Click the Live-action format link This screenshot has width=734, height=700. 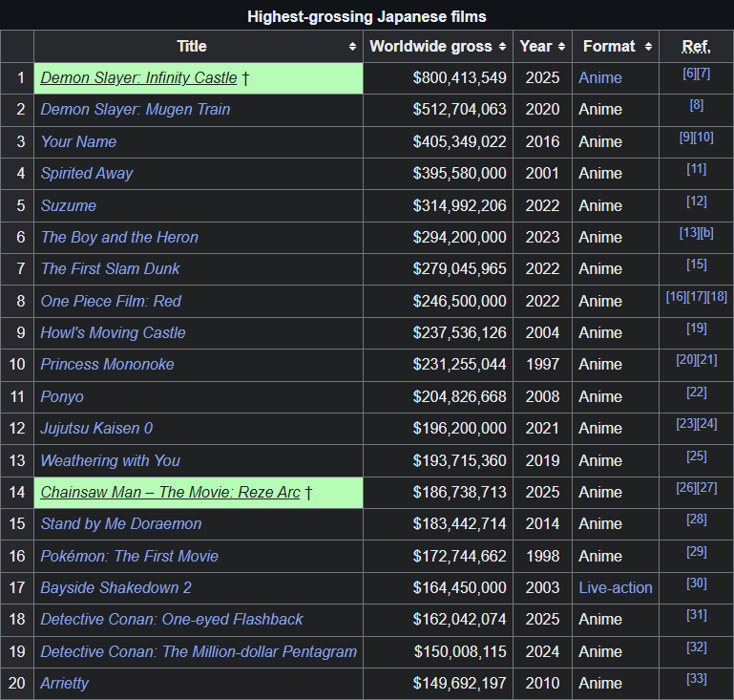click(x=615, y=588)
